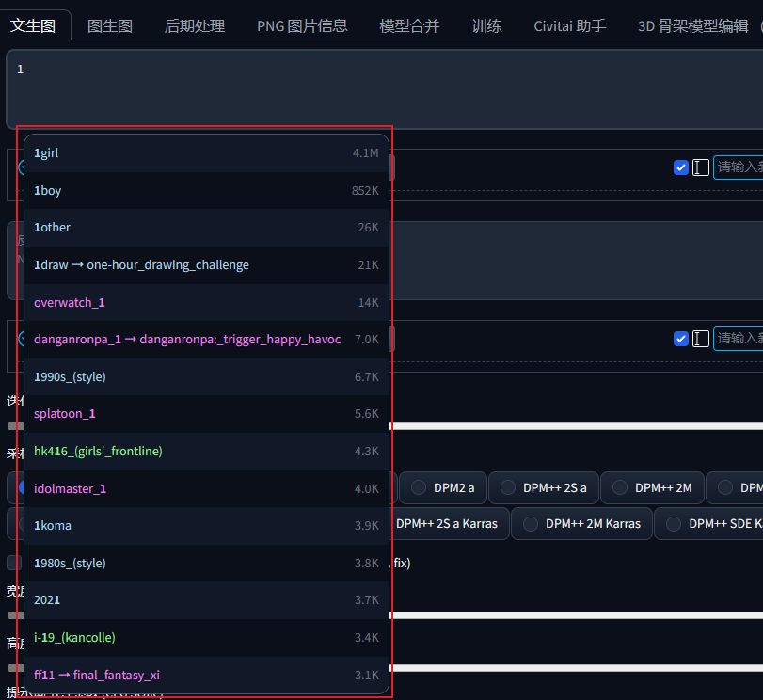Viewport: 763px width, 700px height.
Task: Select the overwatch_1 suggestion
Action: [x=206, y=302]
